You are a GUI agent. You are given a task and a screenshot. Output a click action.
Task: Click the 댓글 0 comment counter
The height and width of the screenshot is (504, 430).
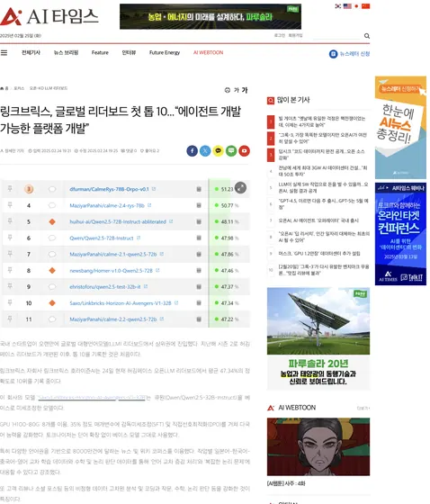129,151
